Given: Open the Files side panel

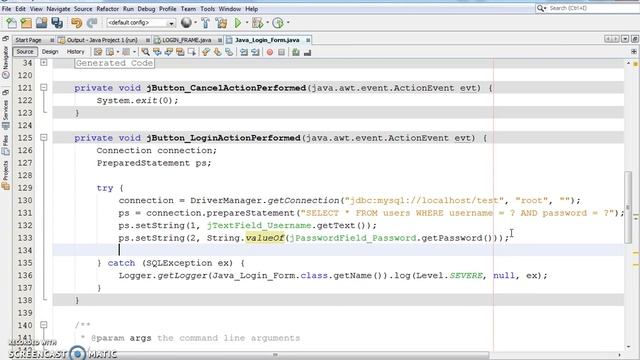Looking at the screenshot, I should click(x=5, y=145).
